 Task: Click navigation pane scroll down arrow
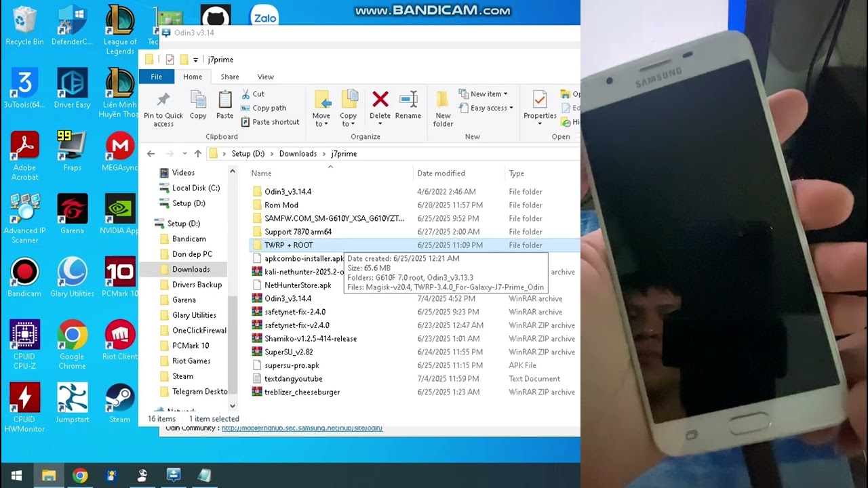coord(233,405)
